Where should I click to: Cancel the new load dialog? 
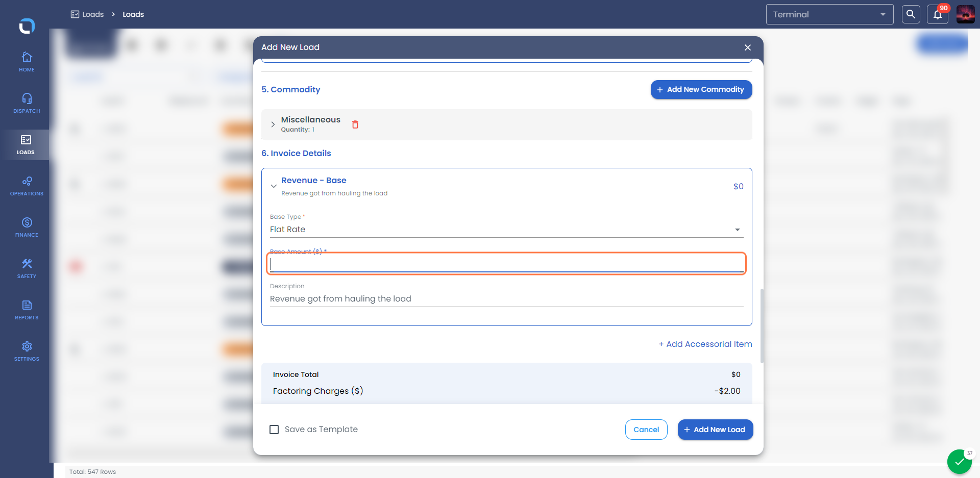646,430
